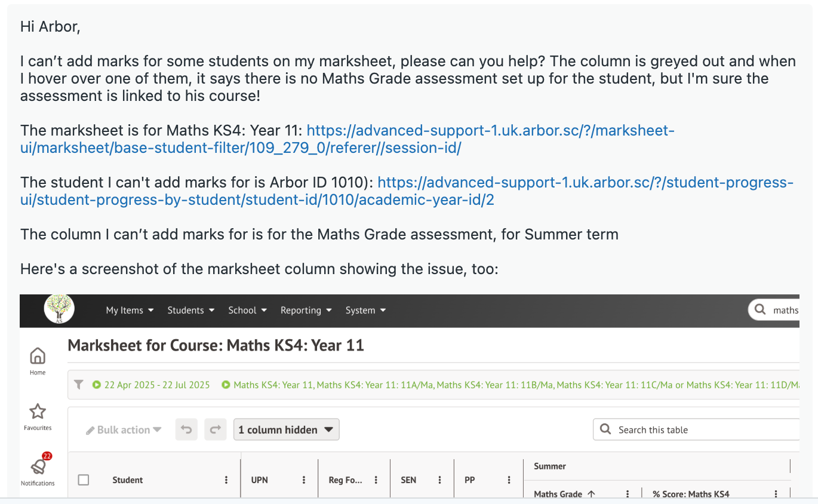Open Favourites star icon
Image resolution: width=818 pixels, height=504 pixels.
[38, 411]
